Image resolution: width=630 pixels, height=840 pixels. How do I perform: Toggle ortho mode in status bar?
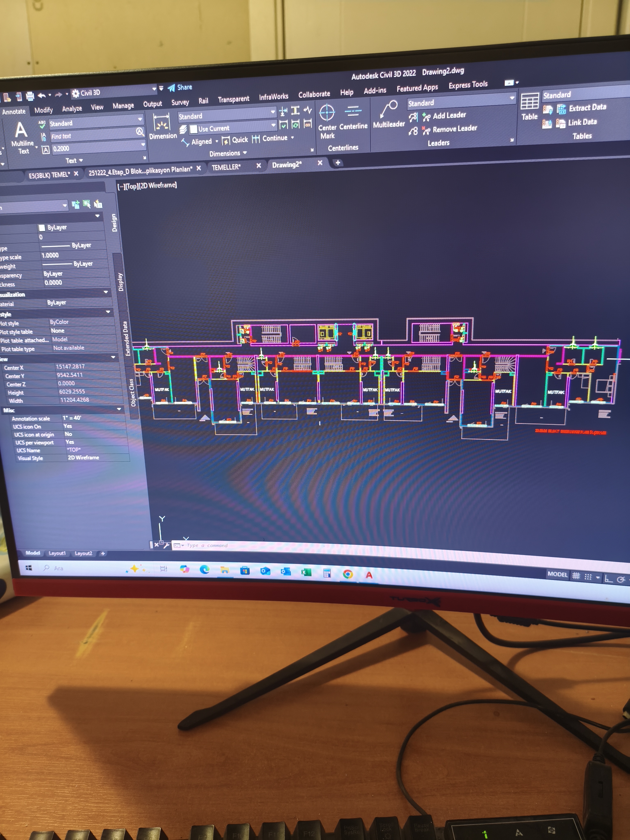[609, 578]
